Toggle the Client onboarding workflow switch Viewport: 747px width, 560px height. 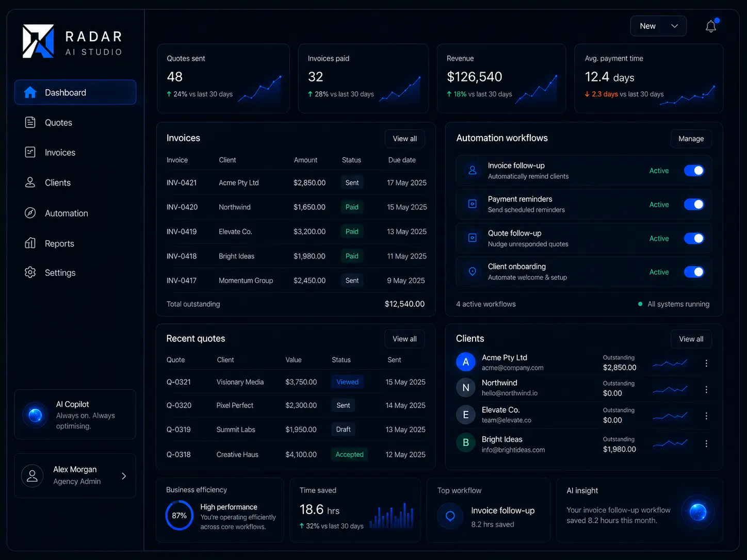[694, 272]
